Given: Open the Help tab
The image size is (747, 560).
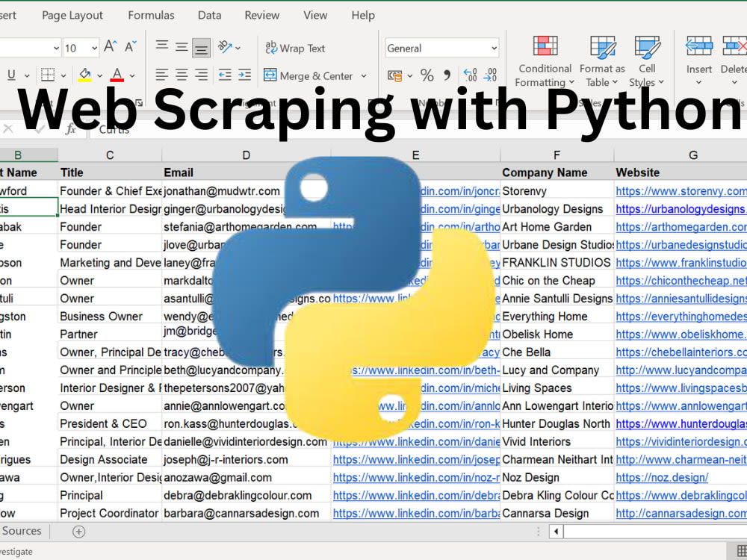Looking at the screenshot, I should [x=363, y=15].
